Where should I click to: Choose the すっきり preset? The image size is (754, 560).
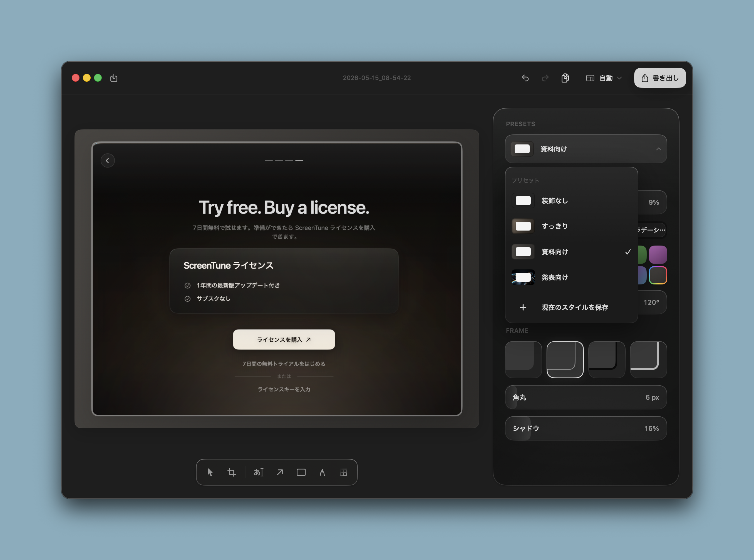[571, 226]
